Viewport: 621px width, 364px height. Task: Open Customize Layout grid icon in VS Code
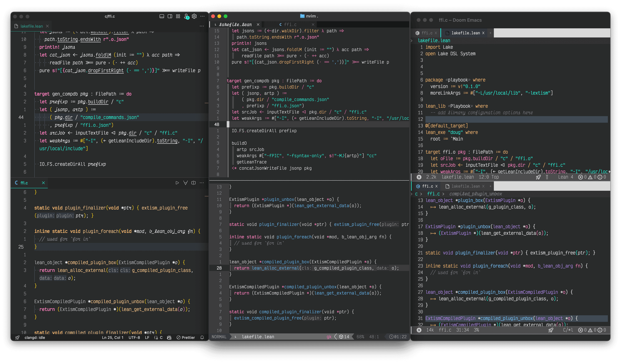click(178, 16)
